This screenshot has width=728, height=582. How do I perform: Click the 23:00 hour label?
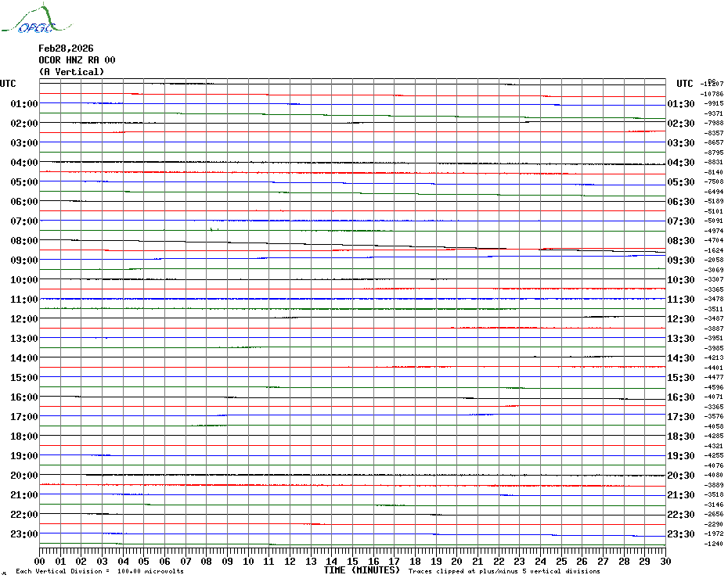(x=24, y=533)
